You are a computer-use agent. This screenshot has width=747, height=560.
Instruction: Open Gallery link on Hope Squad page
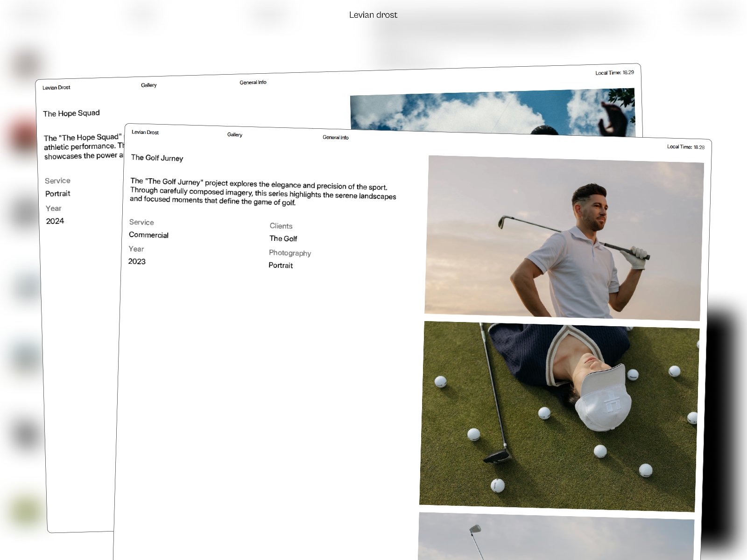click(149, 85)
